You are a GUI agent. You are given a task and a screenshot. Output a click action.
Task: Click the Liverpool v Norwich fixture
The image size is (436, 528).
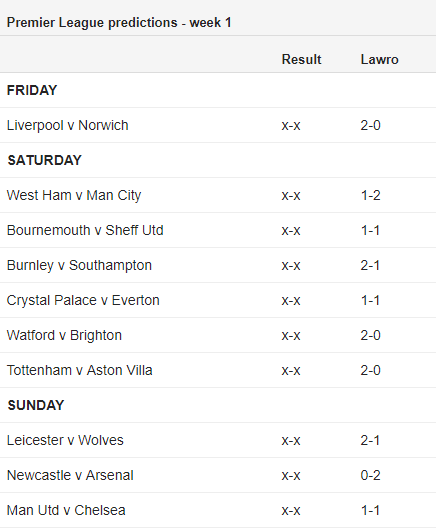tap(67, 126)
